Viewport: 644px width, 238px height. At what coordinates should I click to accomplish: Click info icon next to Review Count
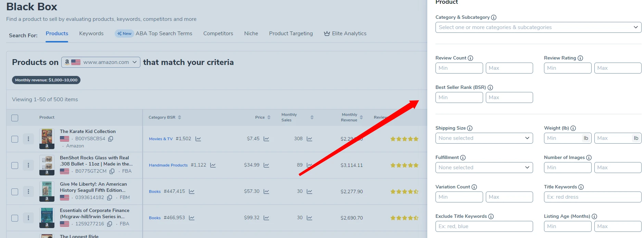coord(470,58)
